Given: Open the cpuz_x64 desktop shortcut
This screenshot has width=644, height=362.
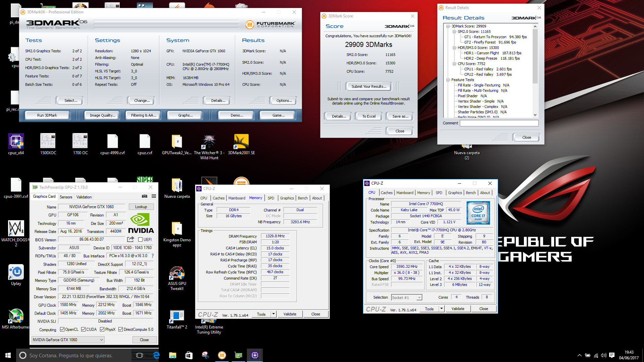Looking at the screenshot, I should coord(16,144).
